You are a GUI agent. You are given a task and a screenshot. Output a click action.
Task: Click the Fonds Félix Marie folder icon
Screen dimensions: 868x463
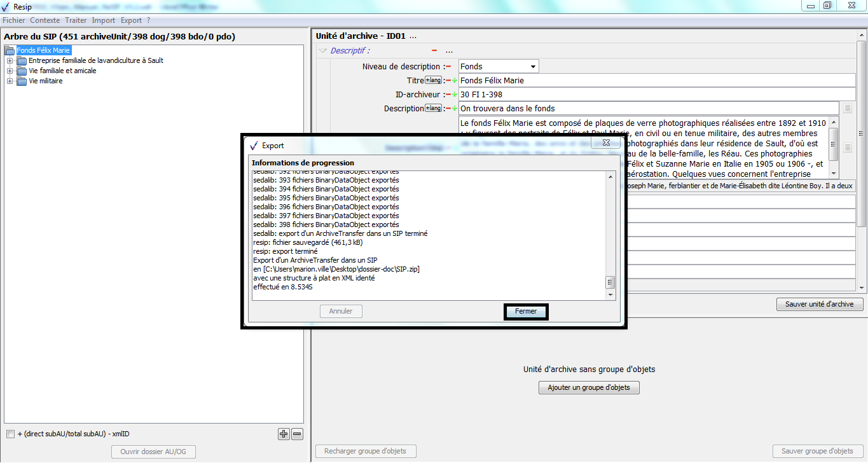pyautogui.click(x=10, y=50)
